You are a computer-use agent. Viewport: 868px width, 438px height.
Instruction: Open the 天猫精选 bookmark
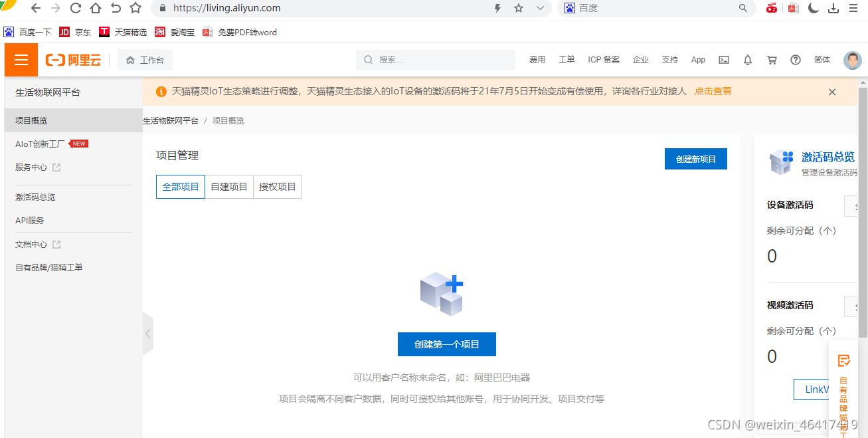124,32
